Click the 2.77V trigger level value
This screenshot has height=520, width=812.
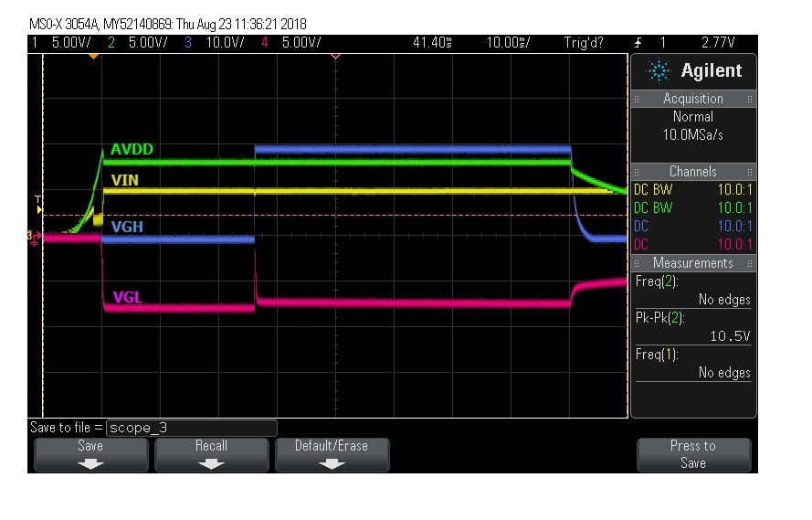(x=718, y=42)
